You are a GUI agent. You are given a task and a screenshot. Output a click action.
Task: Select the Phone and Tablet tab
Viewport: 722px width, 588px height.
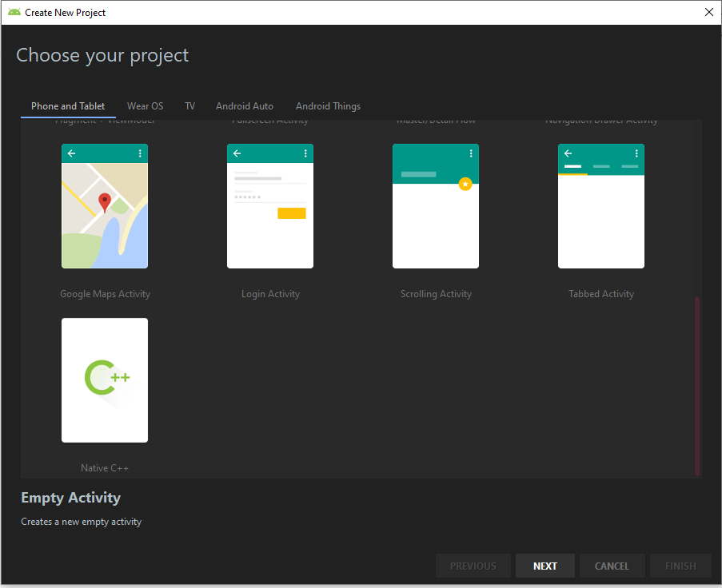tap(68, 105)
